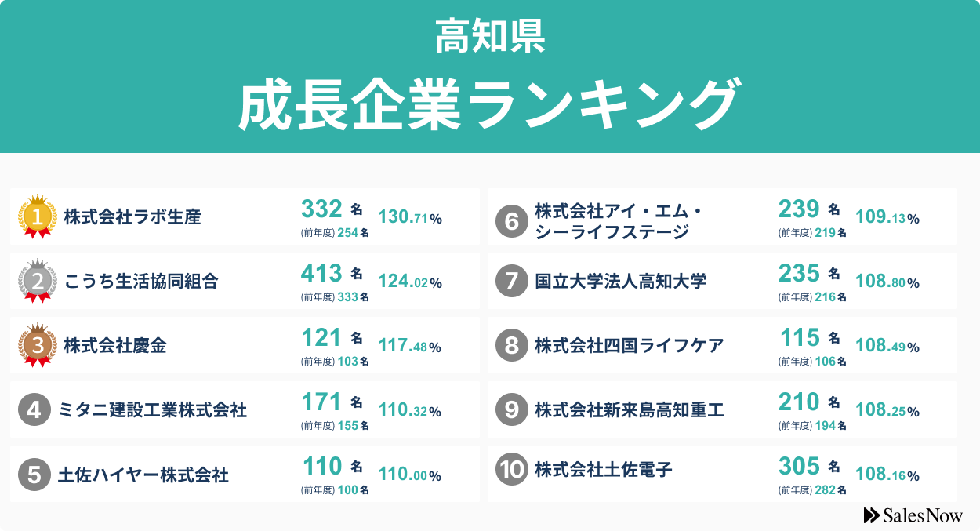This screenshot has width=980, height=531.
Task: Click the silver second-place medal icon
Action: 37,281
